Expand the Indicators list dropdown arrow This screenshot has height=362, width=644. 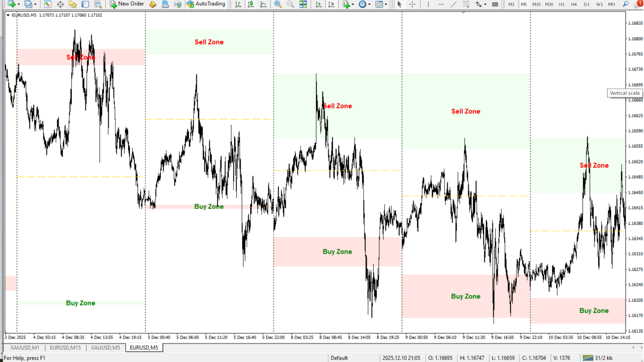click(x=353, y=4)
